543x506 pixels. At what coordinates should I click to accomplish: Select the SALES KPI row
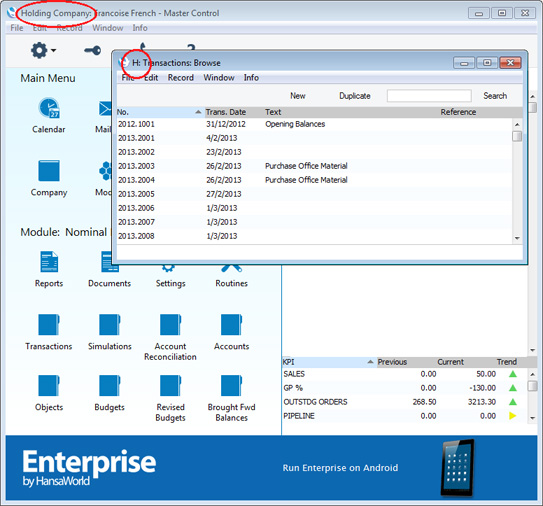pyautogui.click(x=404, y=374)
